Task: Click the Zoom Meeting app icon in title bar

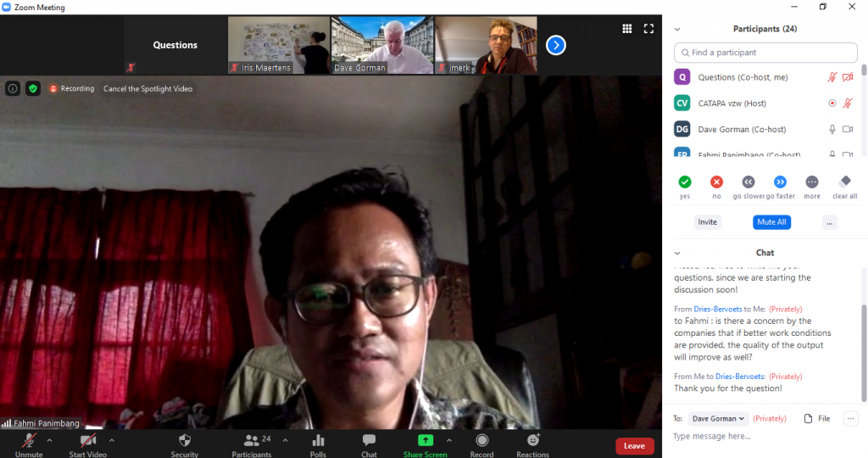Action: coord(7,7)
